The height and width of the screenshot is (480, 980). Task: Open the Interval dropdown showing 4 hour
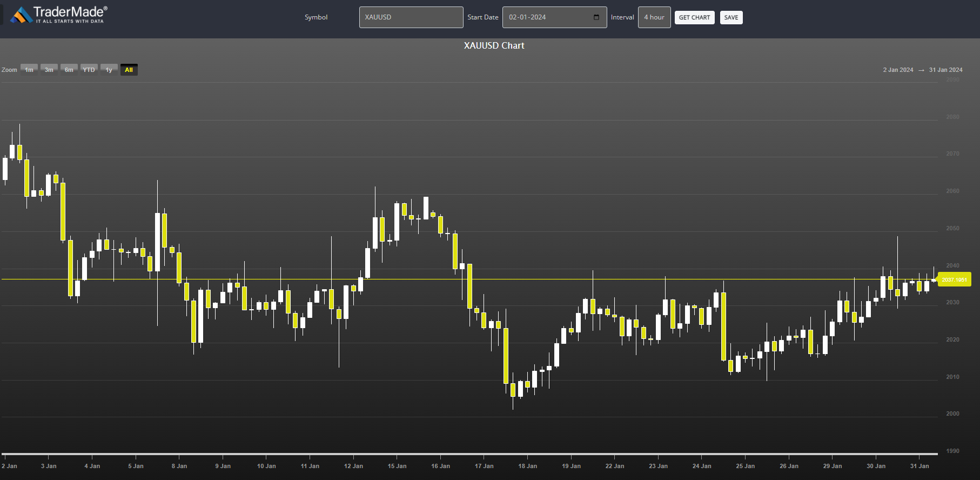(654, 17)
